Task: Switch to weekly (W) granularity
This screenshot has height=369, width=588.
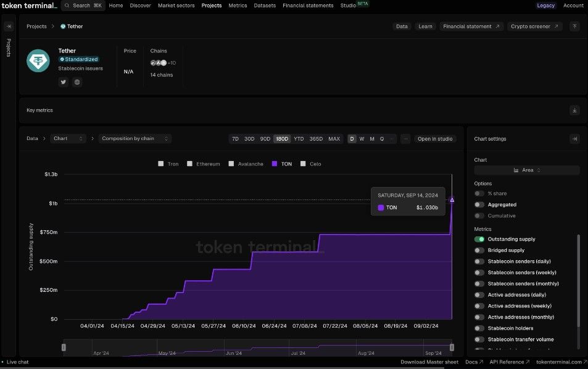Action: pos(362,139)
